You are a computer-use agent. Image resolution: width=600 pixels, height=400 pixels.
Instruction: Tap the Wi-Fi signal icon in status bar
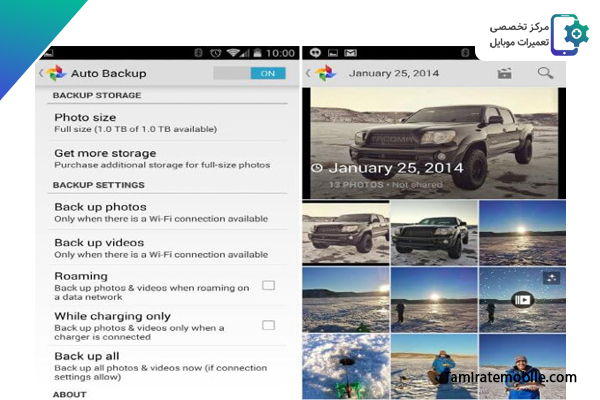(233, 53)
